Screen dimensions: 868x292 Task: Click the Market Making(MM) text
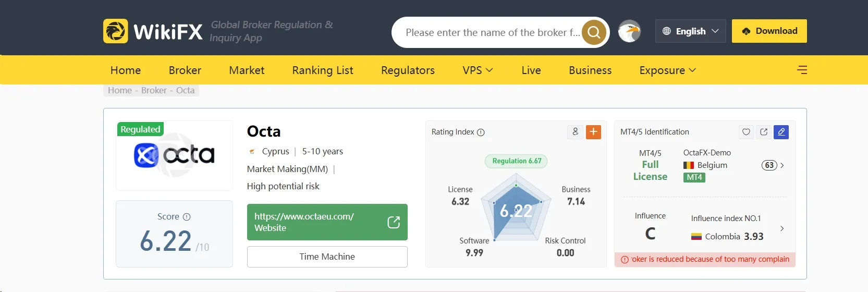point(287,169)
